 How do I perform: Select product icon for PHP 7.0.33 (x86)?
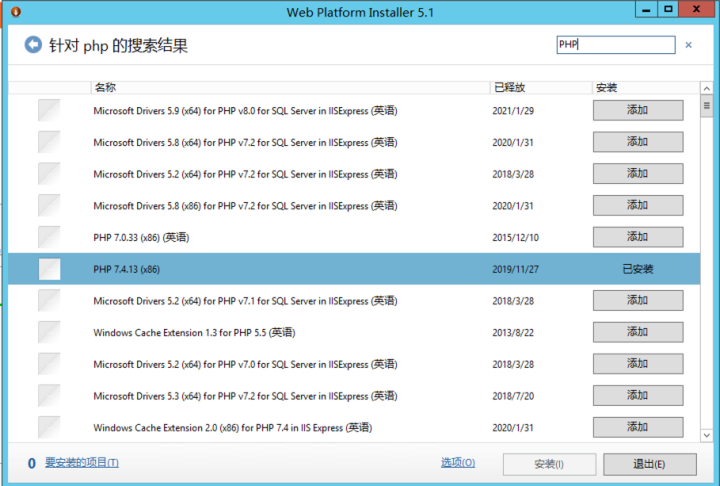pyautogui.click(x=49, y=237)
